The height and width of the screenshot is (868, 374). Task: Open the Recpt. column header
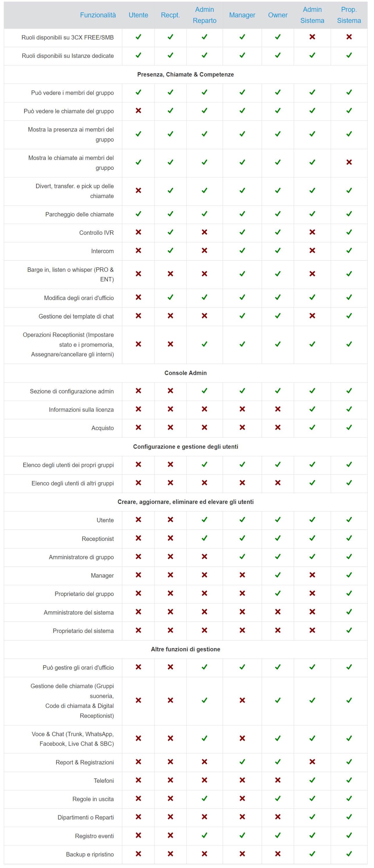[170, 15]
